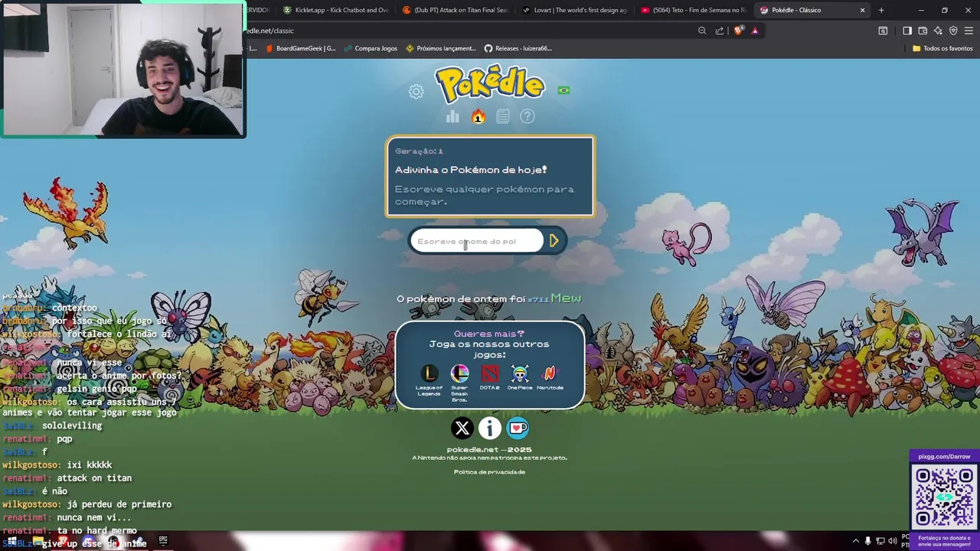
Task: Click the Pokédle logo
Action: coord(490,84)
